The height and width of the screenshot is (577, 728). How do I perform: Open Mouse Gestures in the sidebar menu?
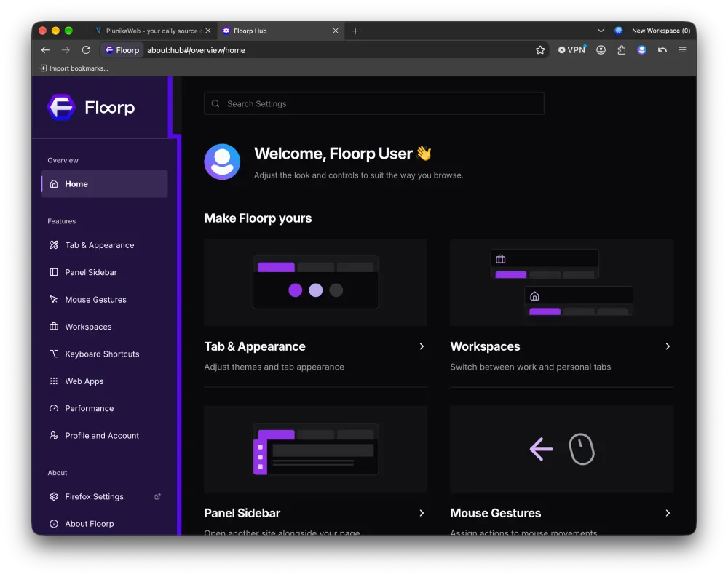point(104,299)
